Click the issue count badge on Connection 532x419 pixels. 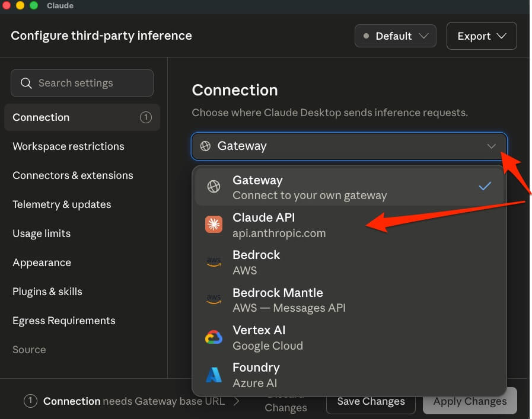pyautogui.click(x=146, y=117)
